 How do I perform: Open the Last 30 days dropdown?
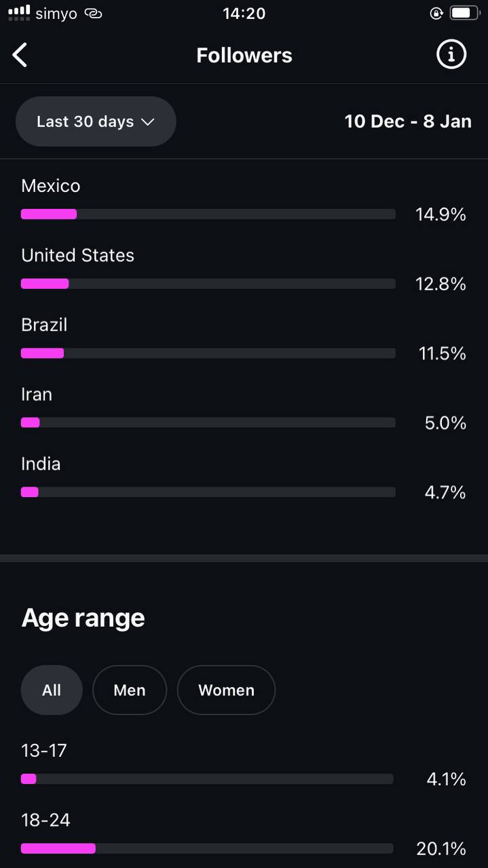click(x=96, y=121)
